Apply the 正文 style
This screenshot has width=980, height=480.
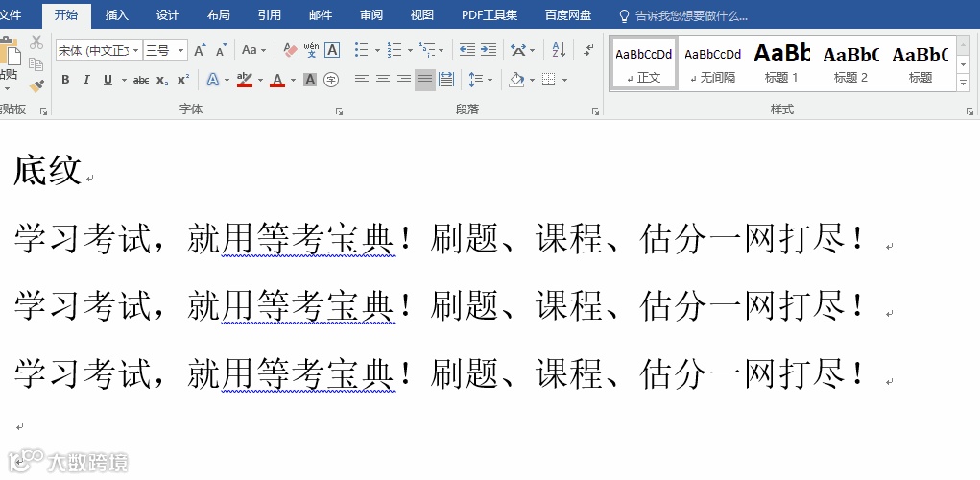[x=644, y=63]
